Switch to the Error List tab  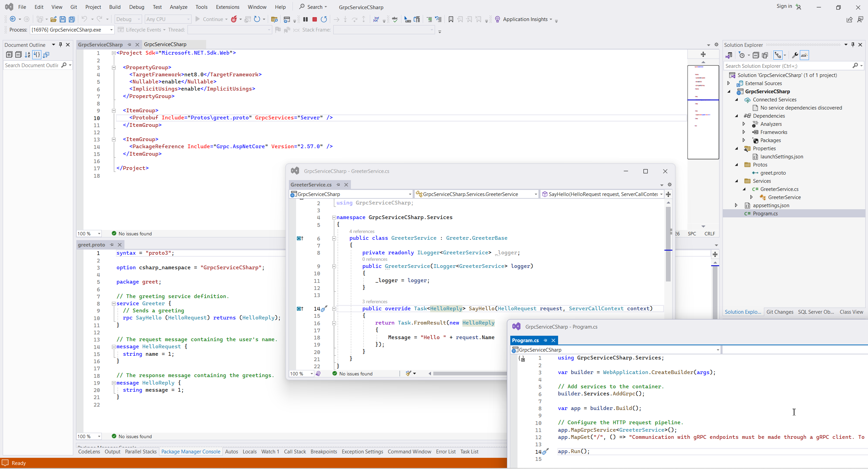pos(446,451)
